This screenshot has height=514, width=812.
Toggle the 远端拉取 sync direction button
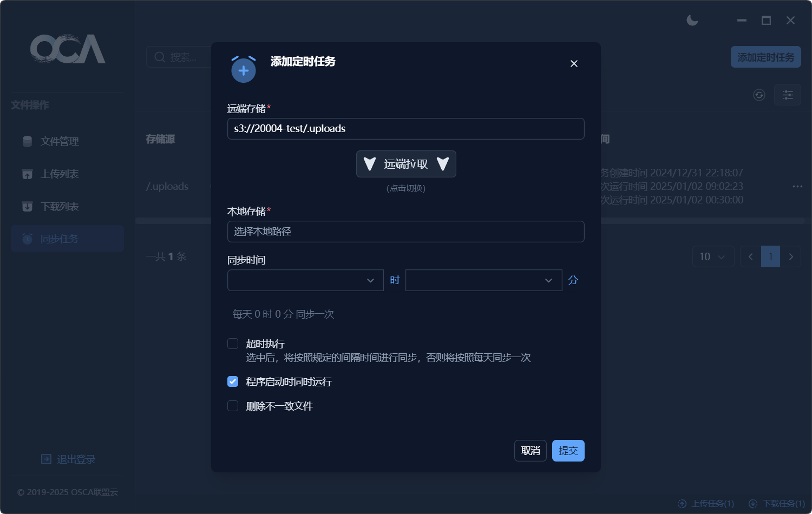point(406,164)
